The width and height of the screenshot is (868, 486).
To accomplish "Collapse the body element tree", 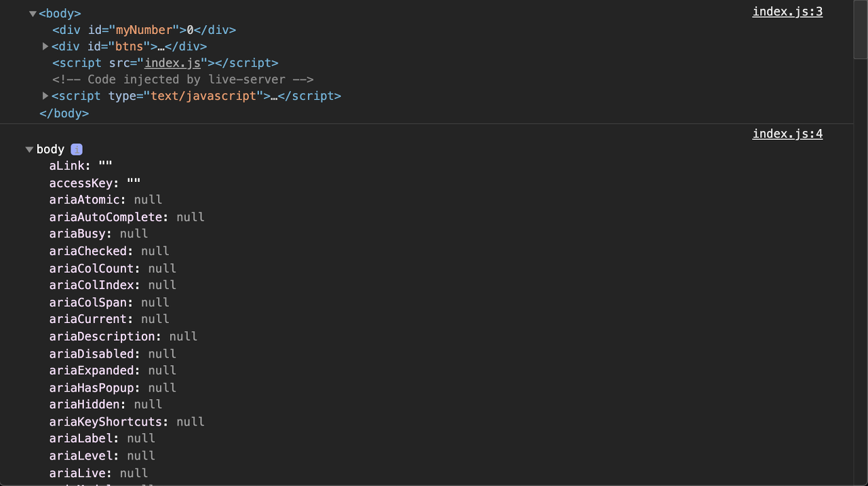I will 33,14.
